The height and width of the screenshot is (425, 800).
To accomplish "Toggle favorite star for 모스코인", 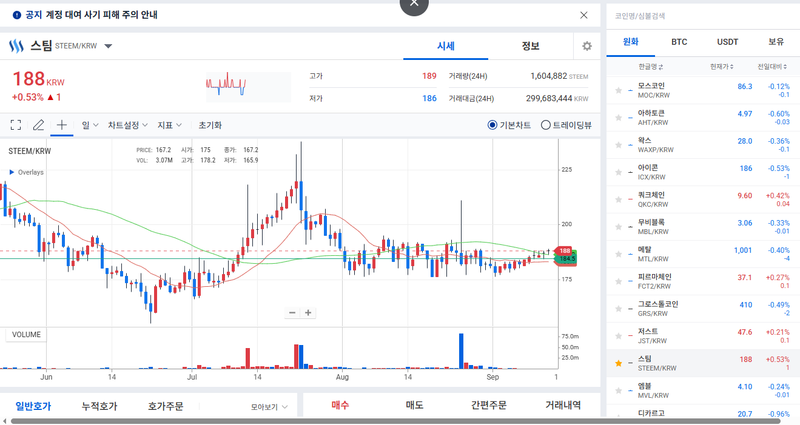I will pos(618,90).
